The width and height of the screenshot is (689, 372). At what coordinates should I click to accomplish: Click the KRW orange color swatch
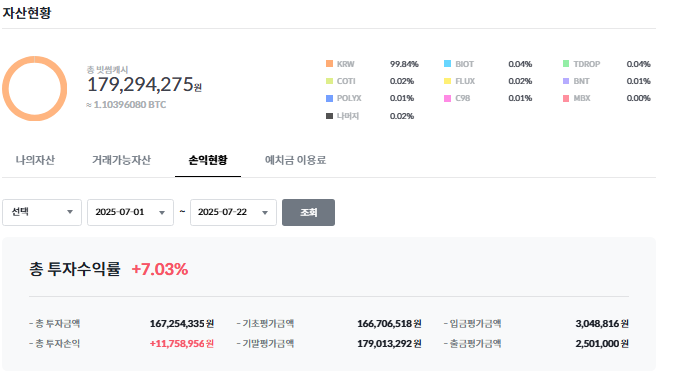329,64
